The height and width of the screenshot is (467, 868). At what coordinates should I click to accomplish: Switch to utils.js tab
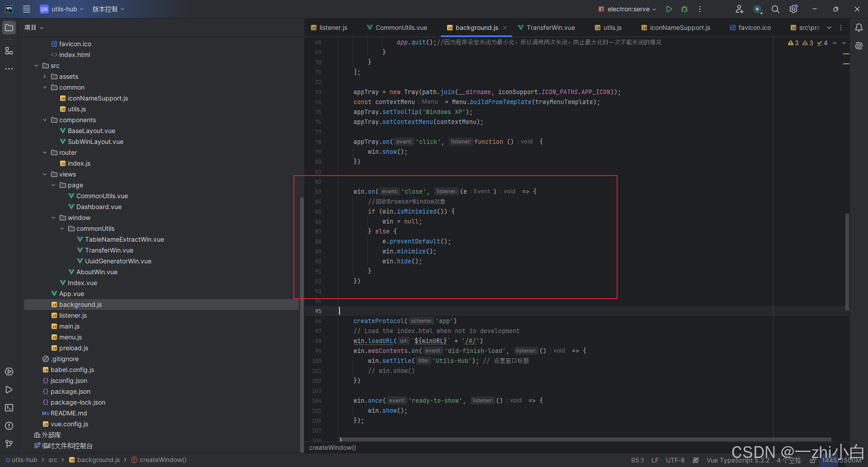pos(609,28)
